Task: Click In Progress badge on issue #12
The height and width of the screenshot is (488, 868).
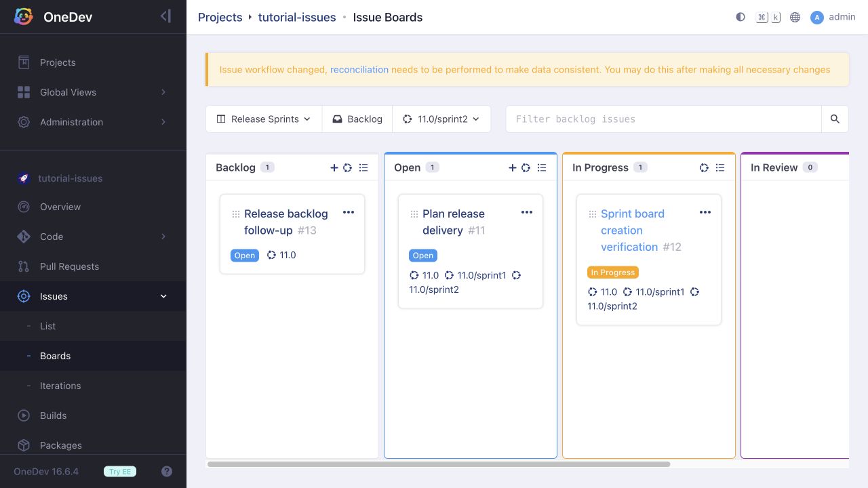Action: click(x=613, y=272)
